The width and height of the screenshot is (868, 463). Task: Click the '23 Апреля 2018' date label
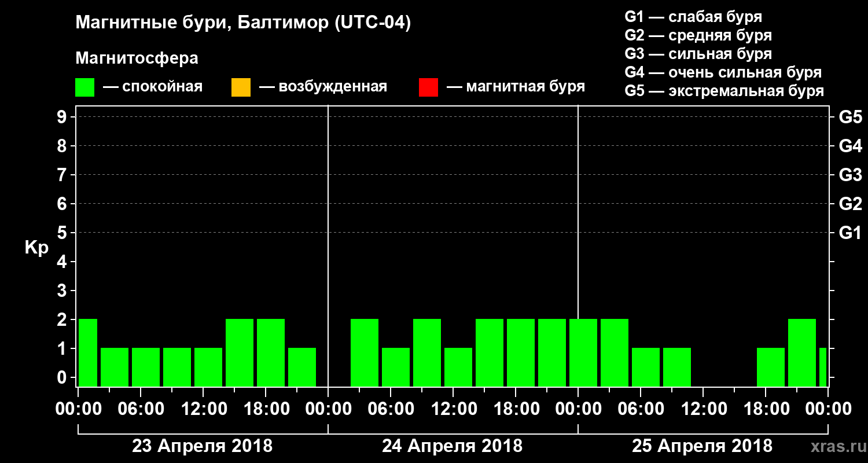pos(203,446)
